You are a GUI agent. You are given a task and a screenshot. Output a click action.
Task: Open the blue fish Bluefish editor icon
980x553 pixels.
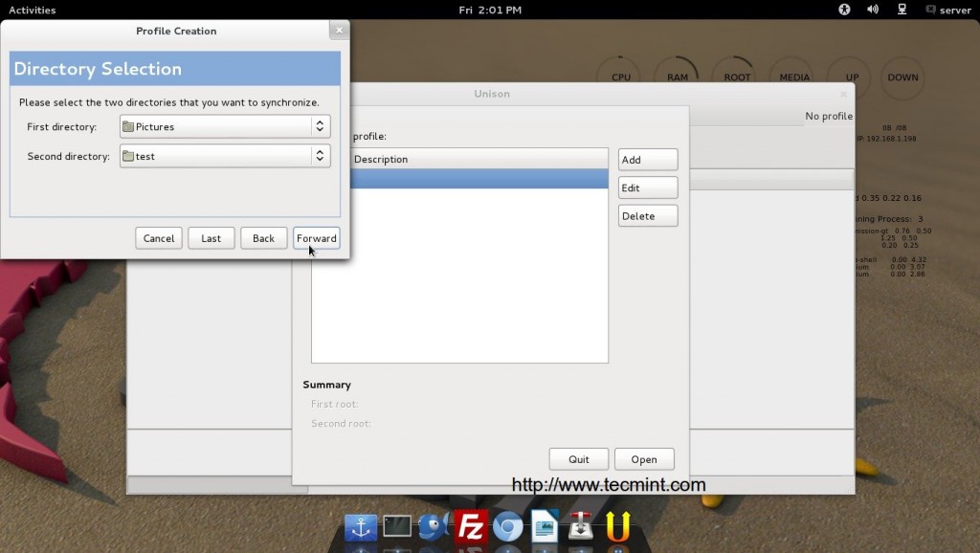tap(434, 526)
